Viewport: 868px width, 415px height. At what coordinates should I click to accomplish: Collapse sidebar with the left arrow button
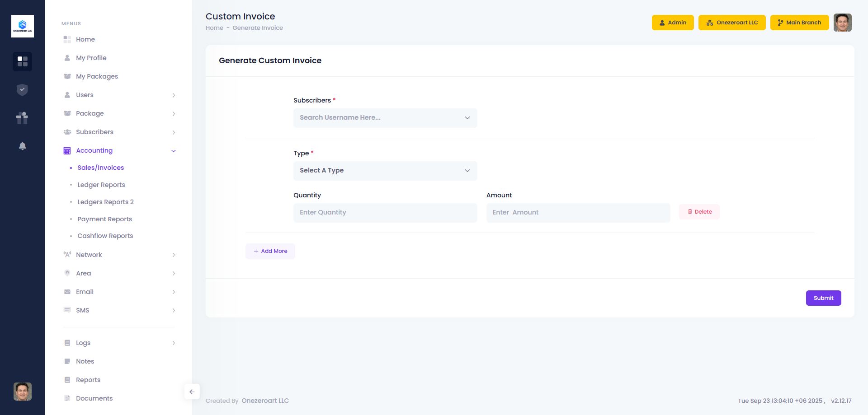pos(192,392)
